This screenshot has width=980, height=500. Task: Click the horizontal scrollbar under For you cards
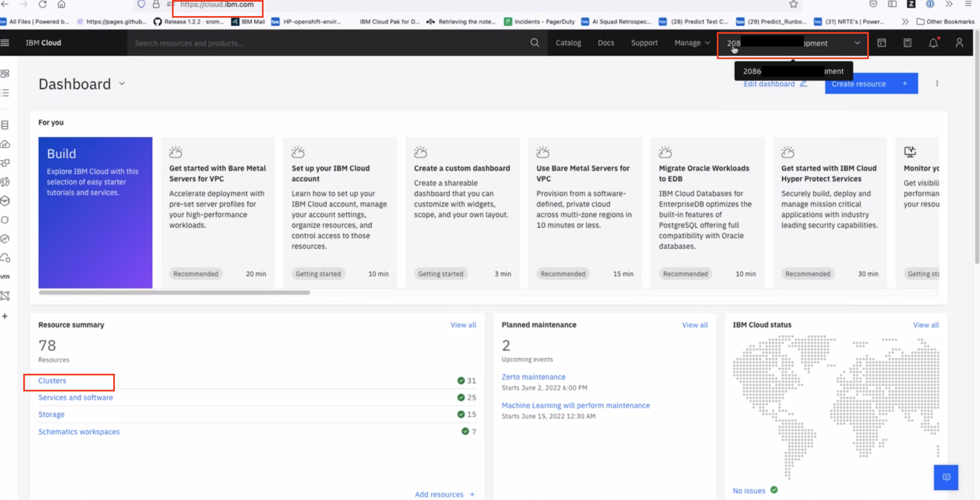[174, 292]
